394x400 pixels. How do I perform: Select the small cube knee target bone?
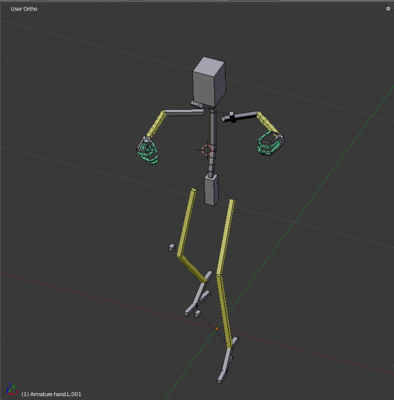171,247
